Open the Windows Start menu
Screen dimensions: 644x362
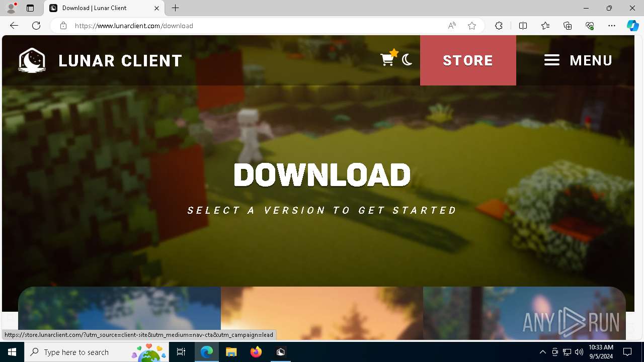[x=12, y=352]
